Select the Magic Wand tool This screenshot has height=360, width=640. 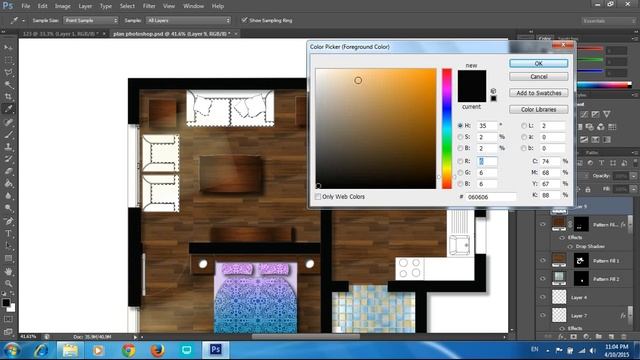8,84
